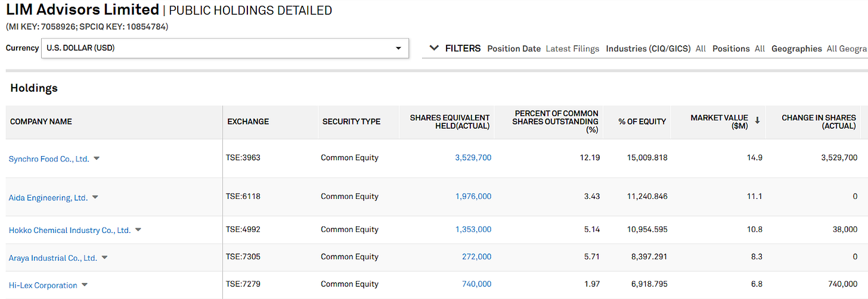Click the shares held value 272,000 link
The image size is (868, 299).
click(477, 257)
